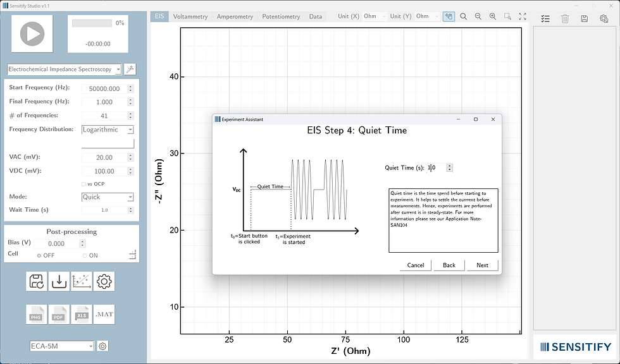
Task: Click the Wait Time value 1.0
Action: (104, 210)
